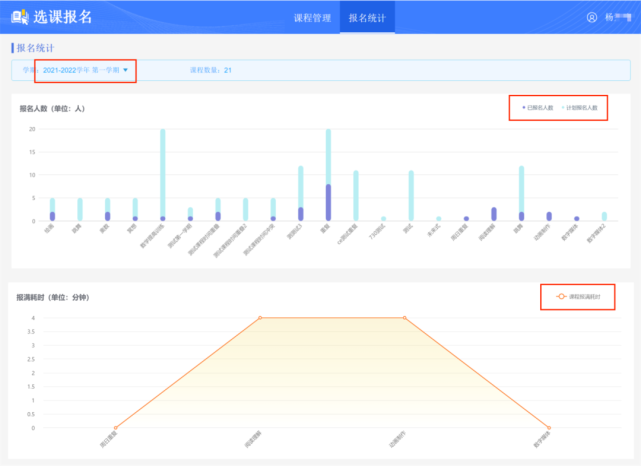641x466 pixels.
Task: Click the 730测试 small bar
Action: pos(383,219)
